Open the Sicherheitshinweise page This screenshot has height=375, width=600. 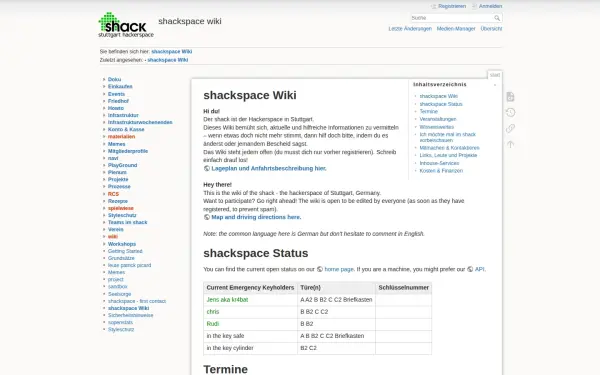[130, 315]
